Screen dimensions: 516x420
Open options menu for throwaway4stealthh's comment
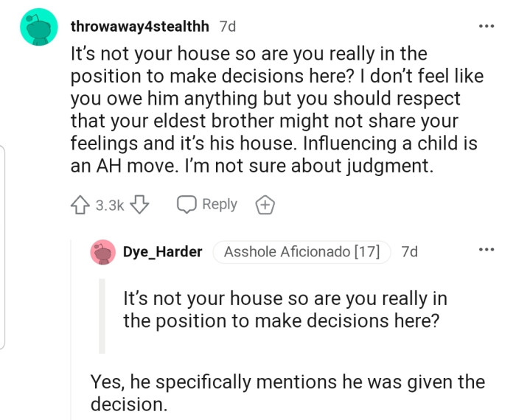point(486,27)
